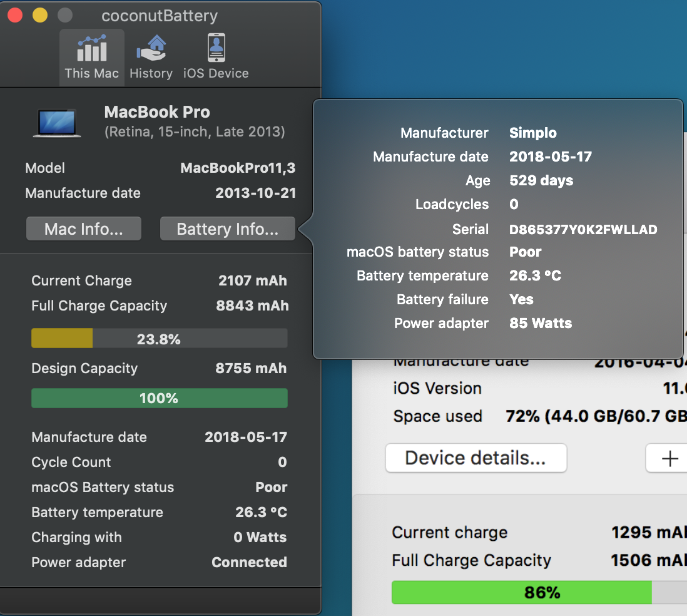Close the coconutBattery window with red button
Viewport: 687px width, 616px height.
pos(15,16)
